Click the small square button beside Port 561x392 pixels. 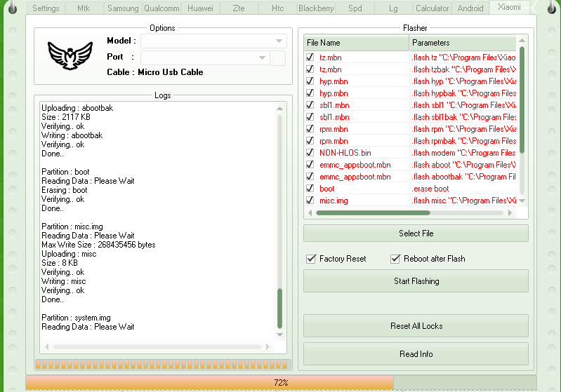click(278, 58)
